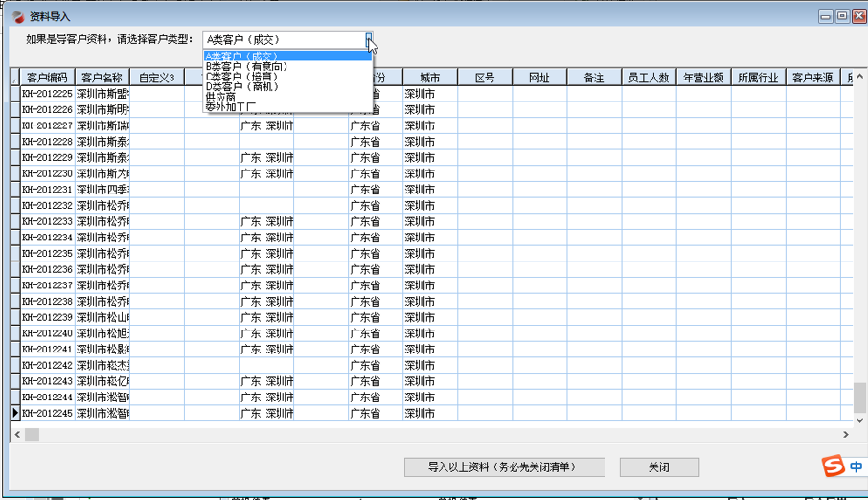This screenshot has height=500, width=868.
Task: Click cell KH-2012230
Action: tap(48, 174)
